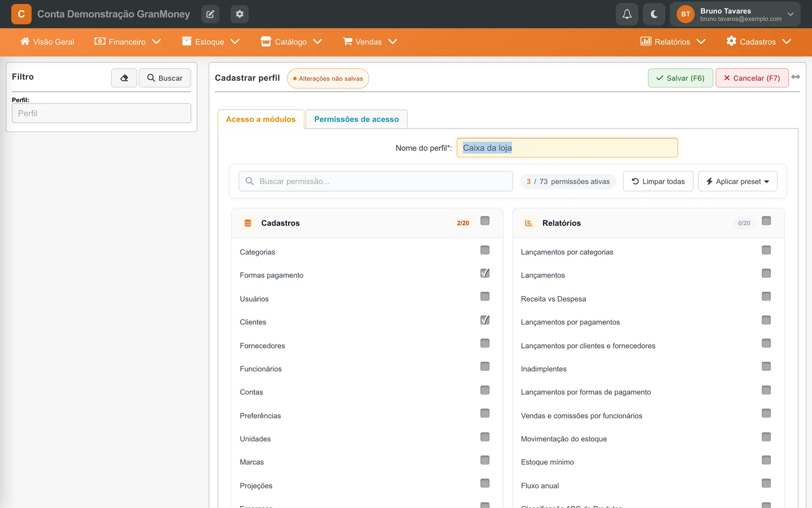Switch to Permissões de acesso tab
812x508 pixels.
coord(356,119)
